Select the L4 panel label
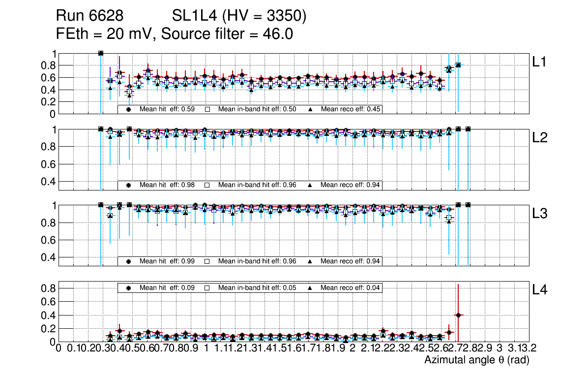 [x=539, y=290]
